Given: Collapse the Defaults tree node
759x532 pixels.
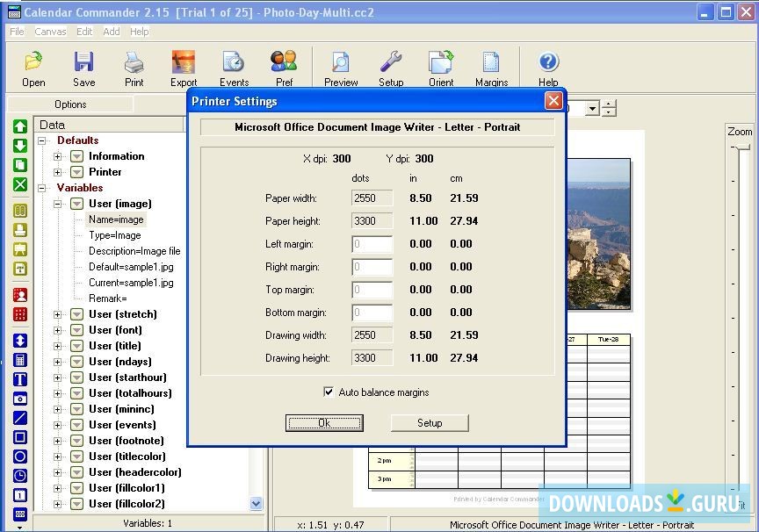Looking at the screenshot, I should pyautogui.click(x=42, y=140).
